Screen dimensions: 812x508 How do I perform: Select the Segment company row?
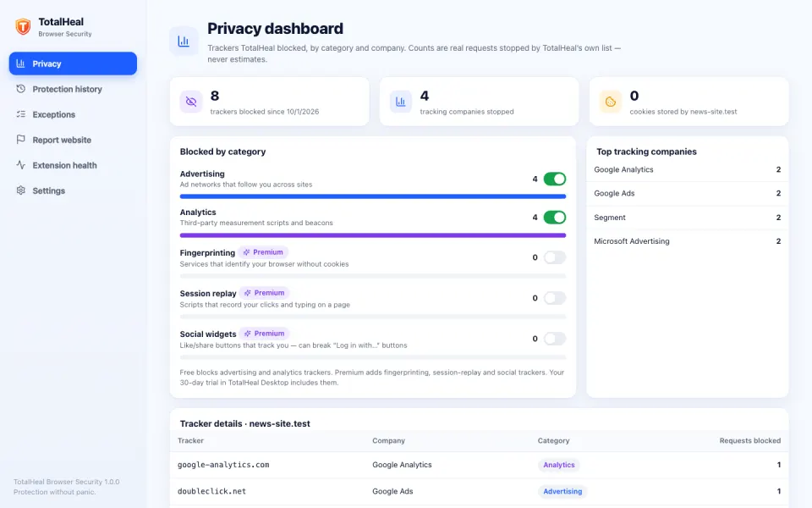687,218
